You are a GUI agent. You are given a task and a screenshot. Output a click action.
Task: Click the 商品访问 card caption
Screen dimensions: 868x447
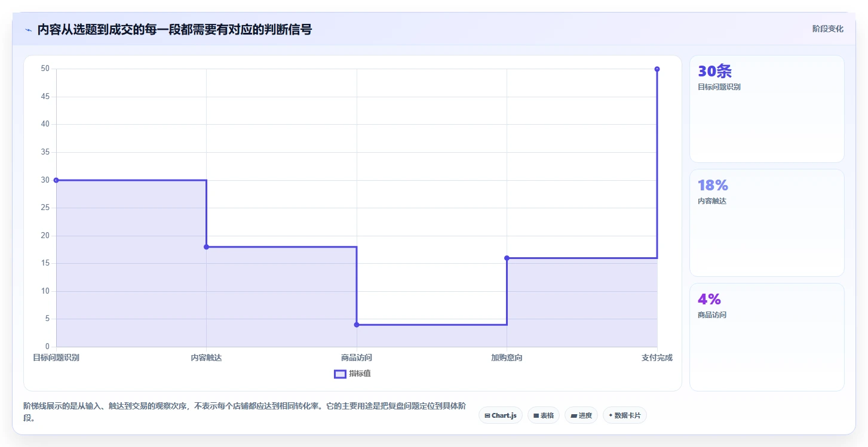[x=712, y=315]
